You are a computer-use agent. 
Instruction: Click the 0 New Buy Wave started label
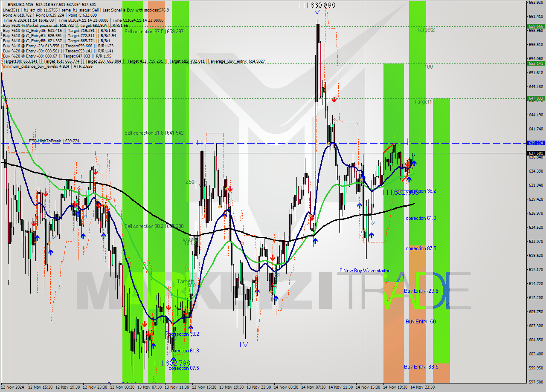pyautogui.click(x=365, y=271)
